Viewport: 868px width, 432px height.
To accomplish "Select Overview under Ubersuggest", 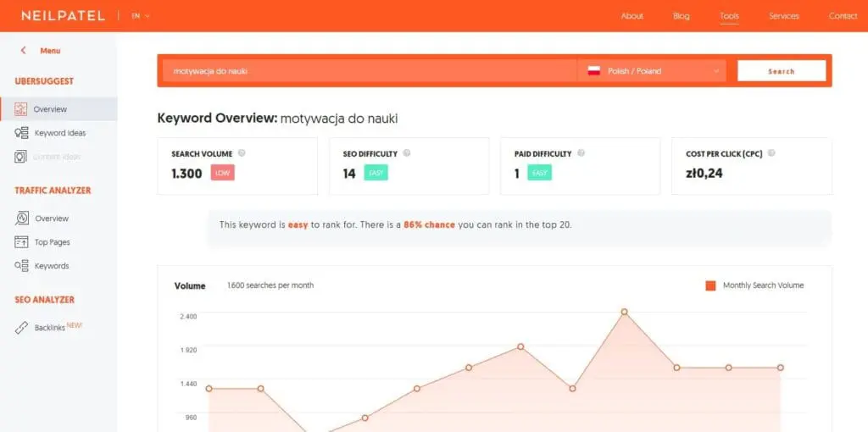I will point(58,109).
